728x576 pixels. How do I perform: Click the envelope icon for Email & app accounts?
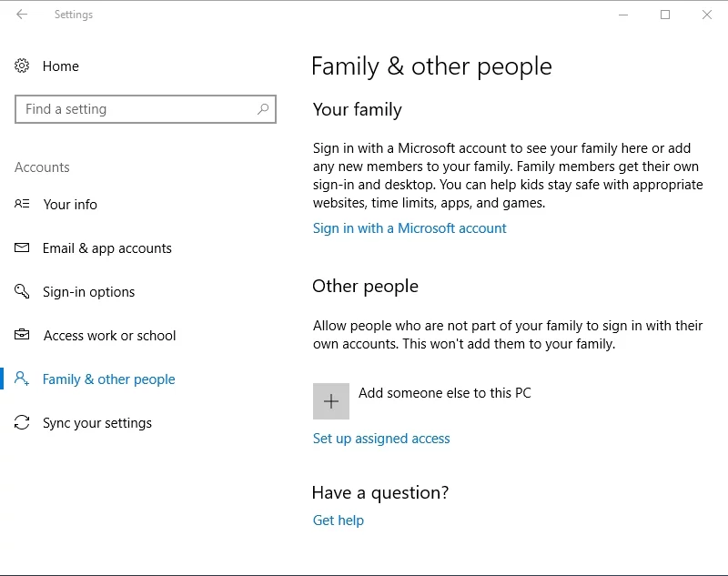23,248
